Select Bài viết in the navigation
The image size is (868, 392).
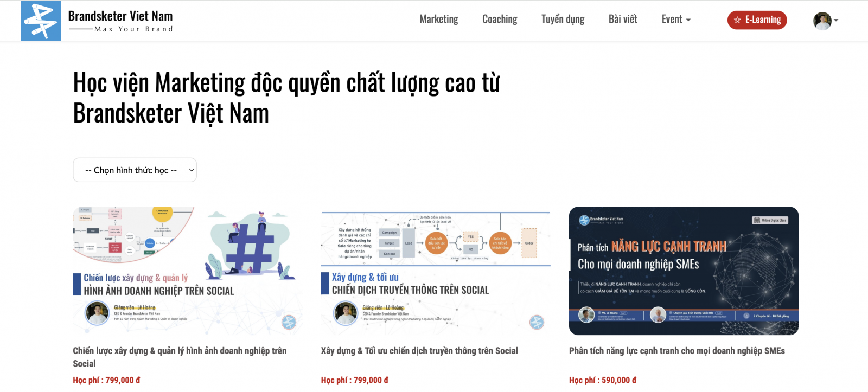[623, 20]
